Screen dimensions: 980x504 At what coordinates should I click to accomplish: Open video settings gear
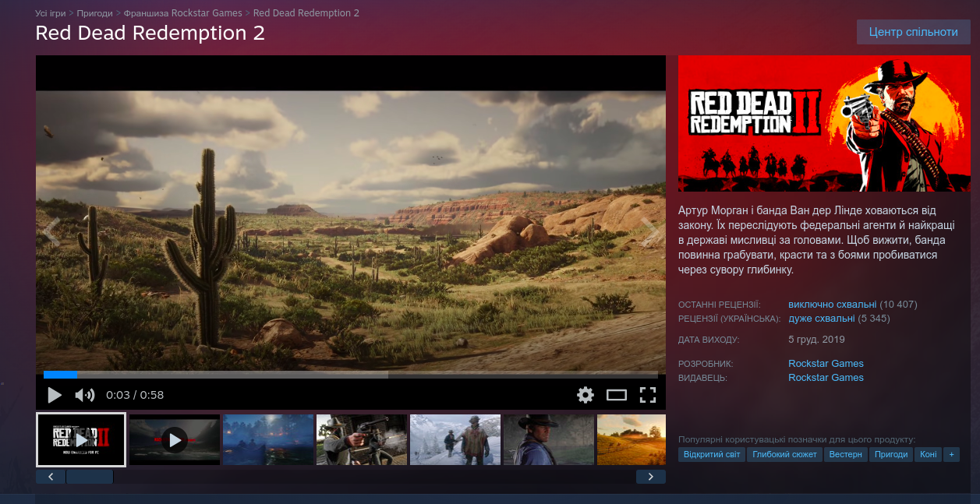[x=586, y=395]
